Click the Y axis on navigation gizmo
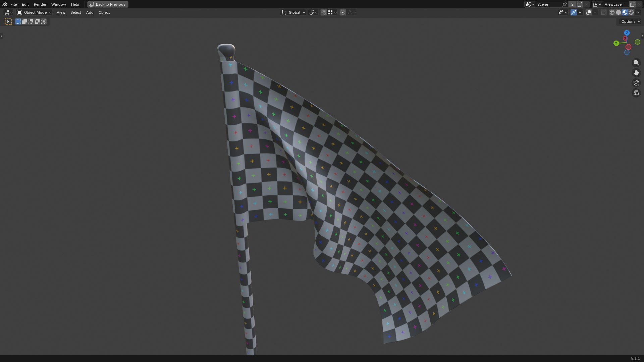Viewport: 644px width, 362px height. (616, 43)
